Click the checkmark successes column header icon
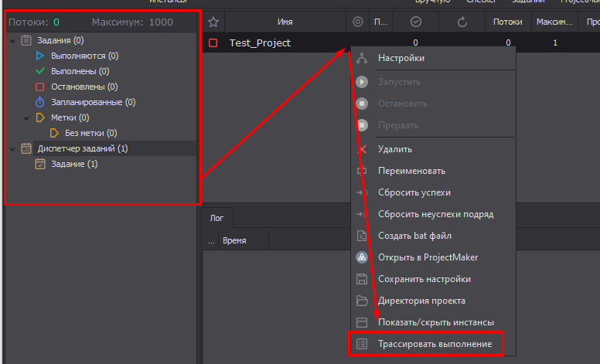600x364 pixels. [415, 22]
